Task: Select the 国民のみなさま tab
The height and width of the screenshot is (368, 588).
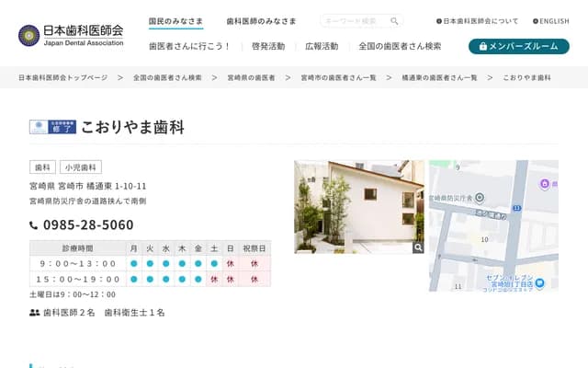Action: coord(178,20)
